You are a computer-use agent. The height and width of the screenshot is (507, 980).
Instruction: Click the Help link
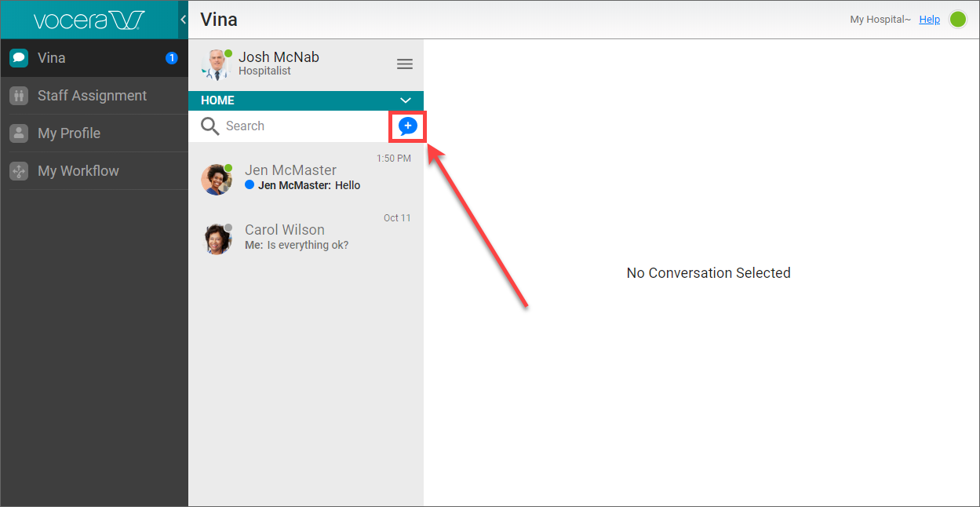(x=929, y=20)
